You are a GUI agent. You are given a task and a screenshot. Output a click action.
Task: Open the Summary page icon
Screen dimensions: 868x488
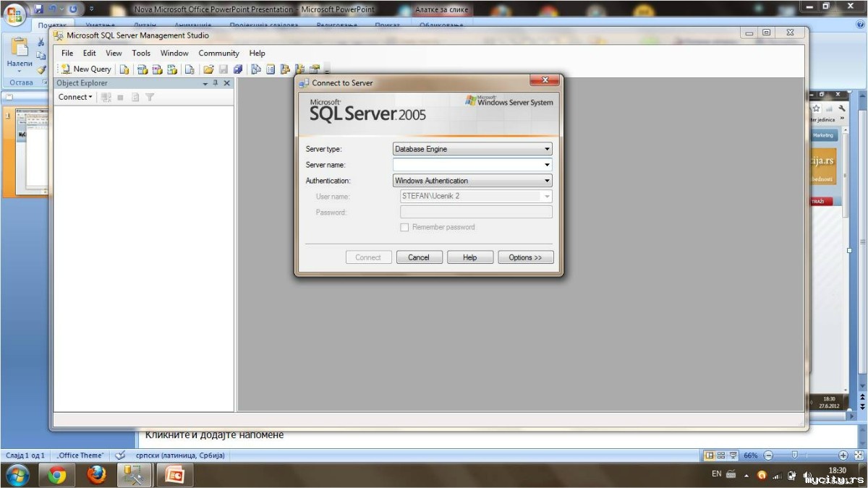(271, 69)
